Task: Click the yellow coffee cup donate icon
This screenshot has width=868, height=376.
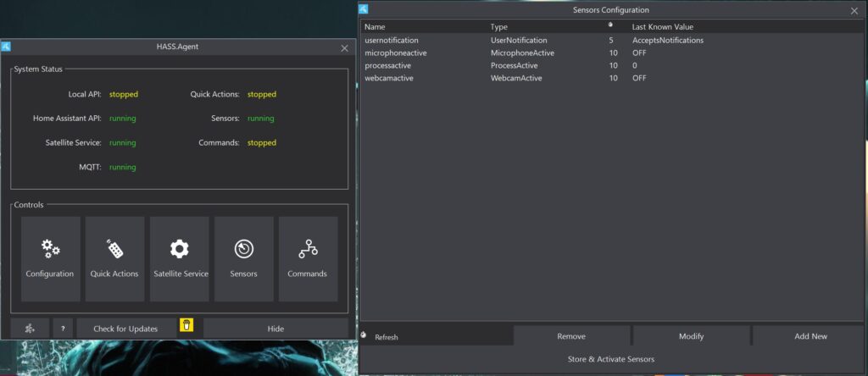Action: [x=186, y=324]
